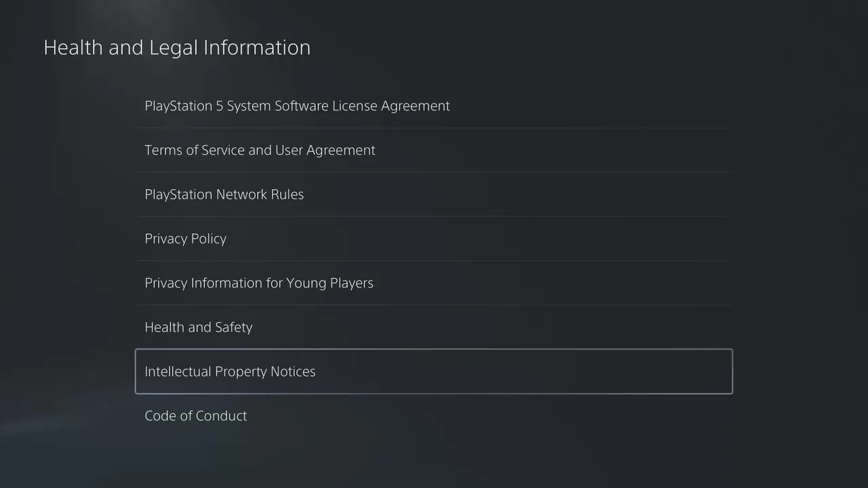Open PlayStation 5 System Software License Agreement
This screenshot has height=488, width=868.
click(434, 106)
